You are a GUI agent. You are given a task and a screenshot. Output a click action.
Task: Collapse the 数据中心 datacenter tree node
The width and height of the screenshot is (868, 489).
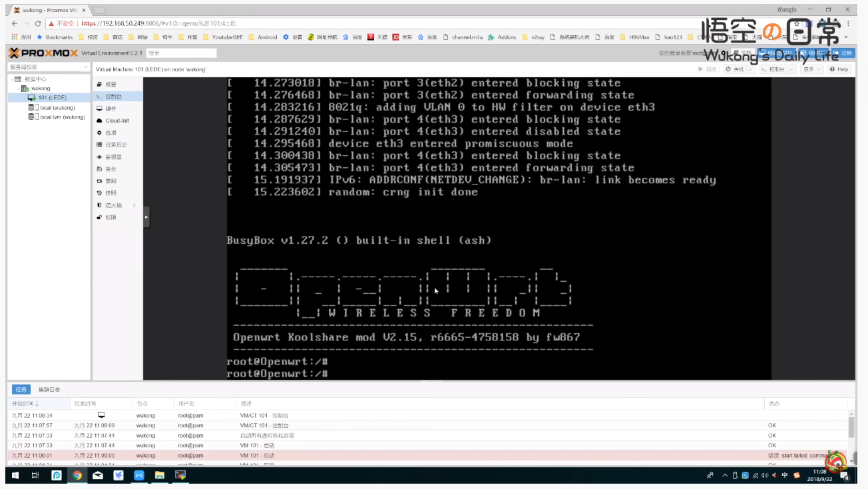[11, 79]
